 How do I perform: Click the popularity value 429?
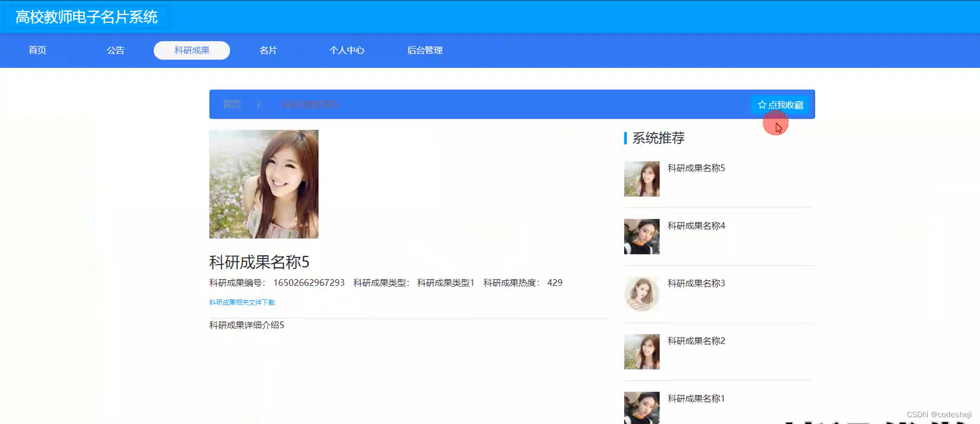coord(555,282)
